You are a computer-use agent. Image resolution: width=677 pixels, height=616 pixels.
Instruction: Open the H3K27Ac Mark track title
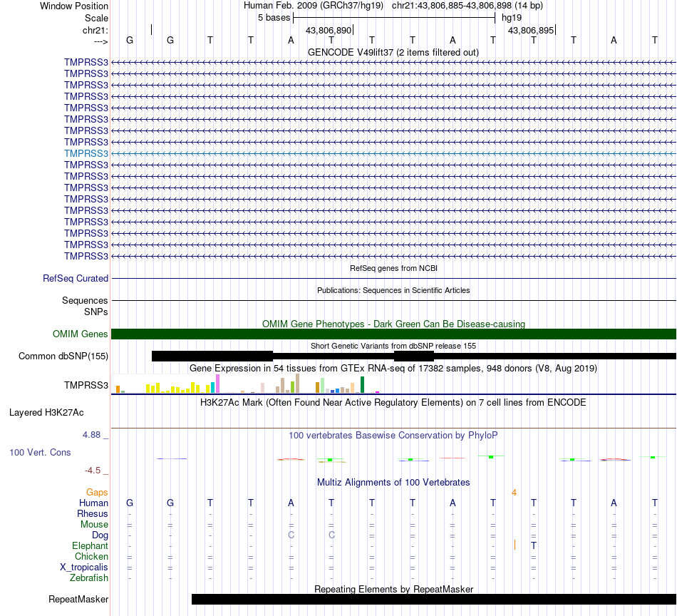[393, 403]
